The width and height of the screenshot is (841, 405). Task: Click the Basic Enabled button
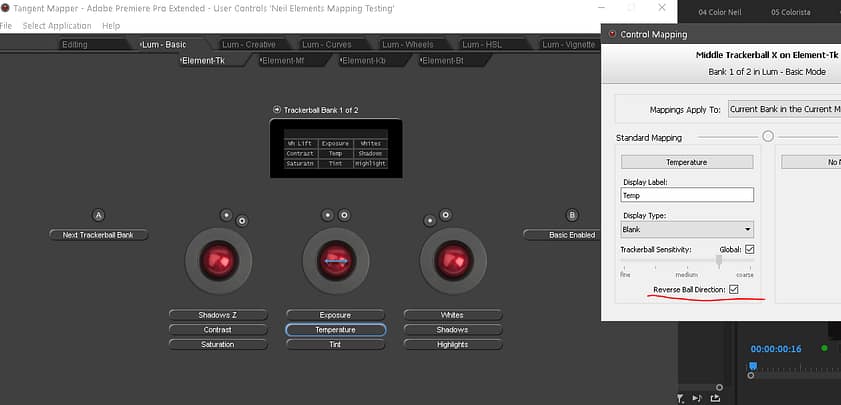pos(562,235)
